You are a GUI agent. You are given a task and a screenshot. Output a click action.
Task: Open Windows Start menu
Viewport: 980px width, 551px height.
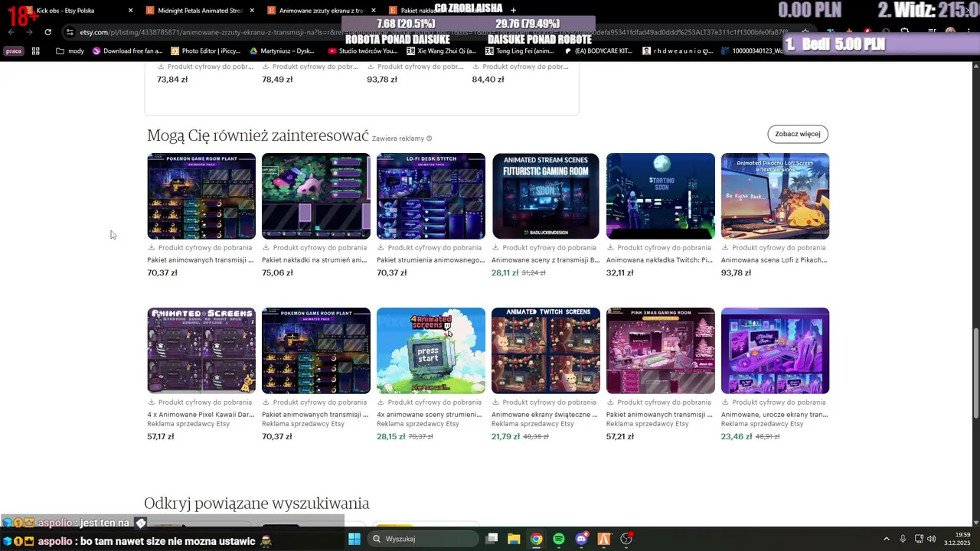pos(354,539)
